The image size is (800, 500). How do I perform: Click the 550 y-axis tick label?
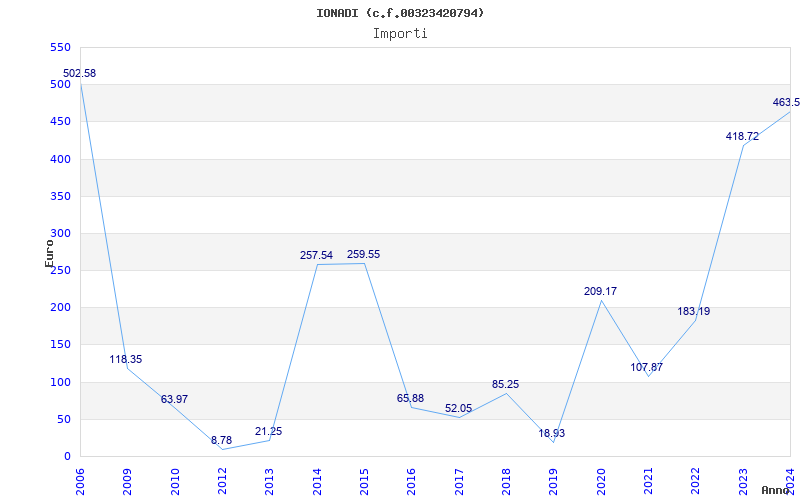pos(60,47)
